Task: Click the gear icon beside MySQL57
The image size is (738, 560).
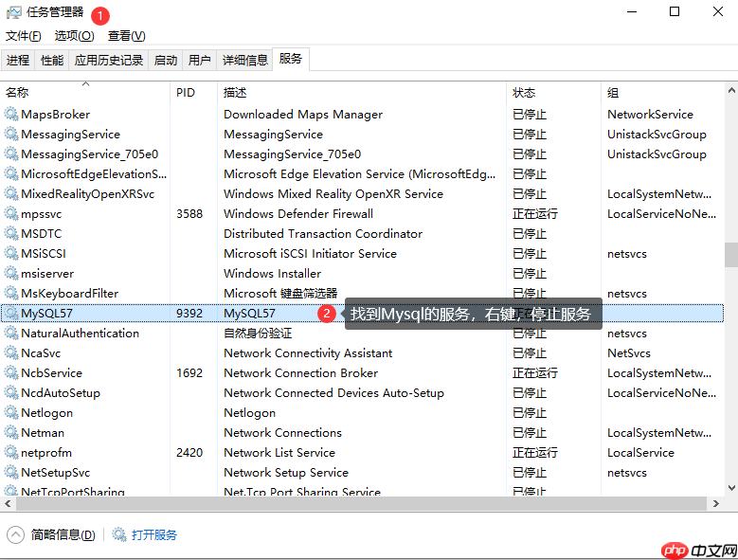Action: (11, 313)
